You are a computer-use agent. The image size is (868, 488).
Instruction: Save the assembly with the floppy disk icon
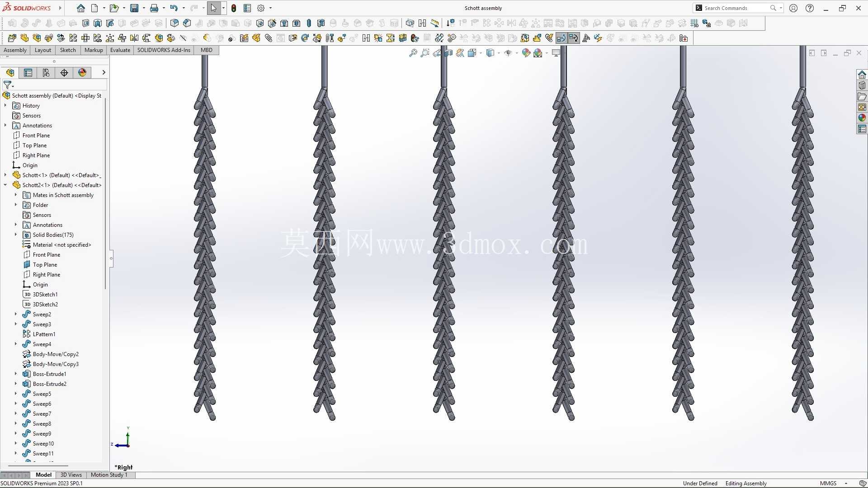coord(134,8)
